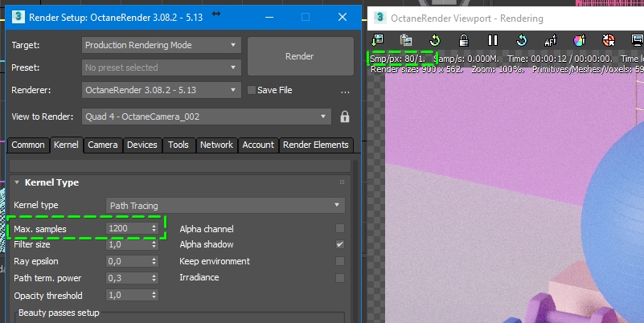The height and width of the screenshot is (323, 644).
Task: Click the Ray epsilon value field
Action: 128,261
